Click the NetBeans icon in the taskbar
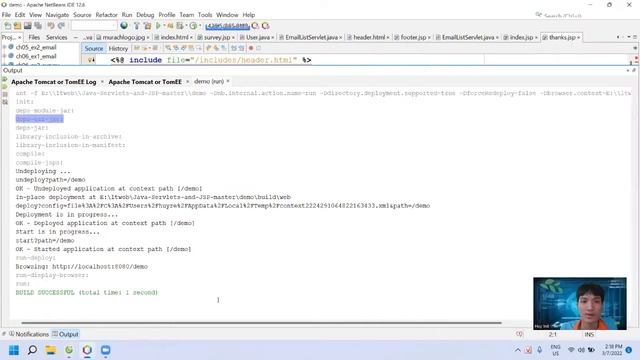The image size is (640, 360). [x=87, y=350]
